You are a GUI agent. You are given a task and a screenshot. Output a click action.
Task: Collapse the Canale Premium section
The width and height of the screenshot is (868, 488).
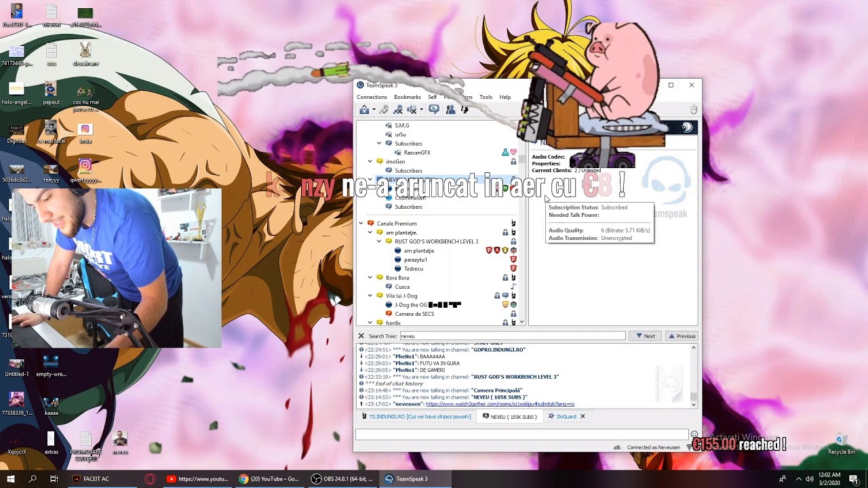coord(361,223)
